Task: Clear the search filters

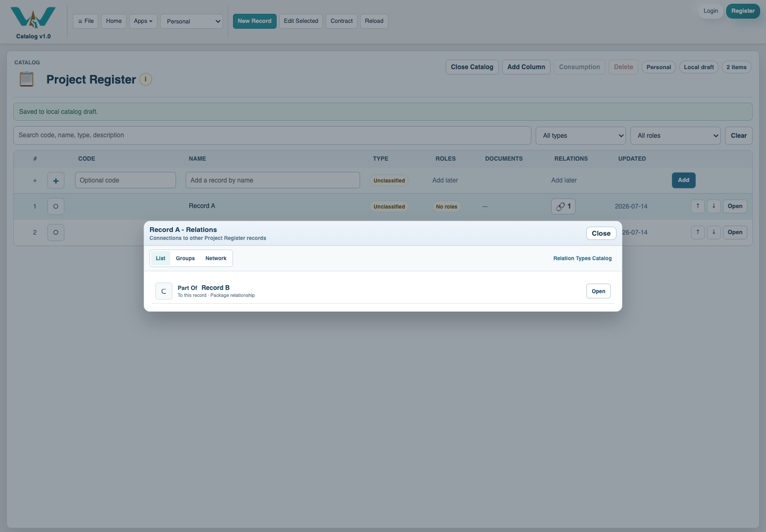Action: [739, 136]
